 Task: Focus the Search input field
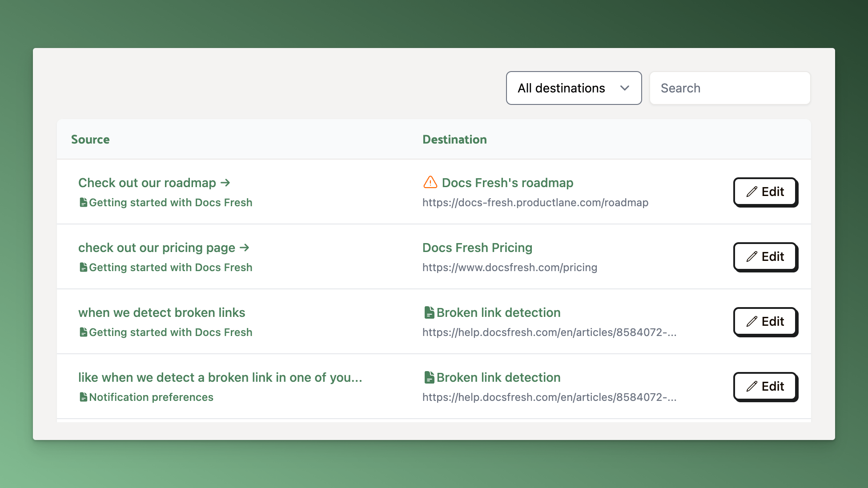click(730, 88)
